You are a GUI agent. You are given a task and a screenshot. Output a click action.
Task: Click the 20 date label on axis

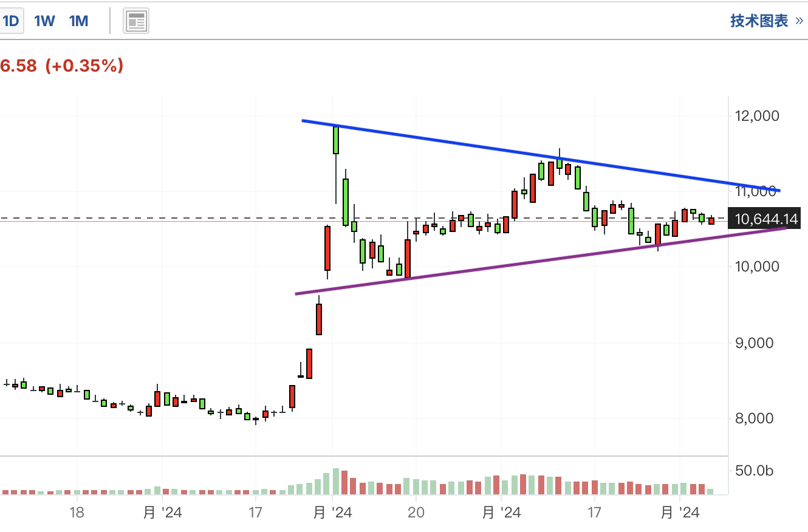tap(416, 513)
